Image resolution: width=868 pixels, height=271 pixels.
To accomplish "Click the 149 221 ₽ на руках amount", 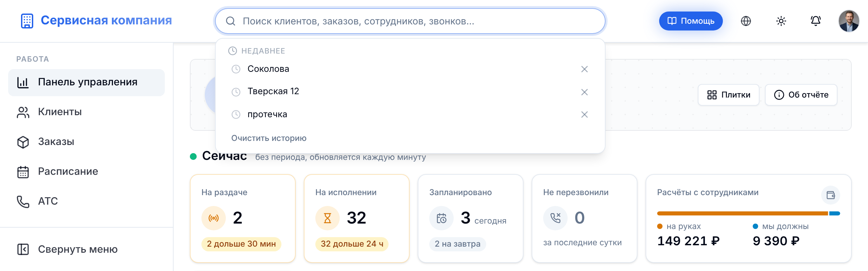I will pyautogui.click(x=688, y=241).
